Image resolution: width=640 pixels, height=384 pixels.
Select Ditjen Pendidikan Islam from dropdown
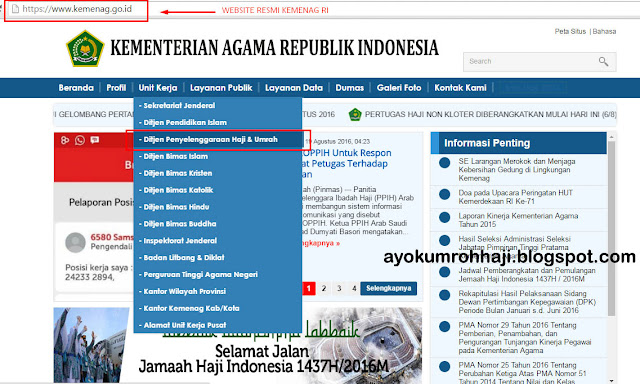tap(218, 122)
